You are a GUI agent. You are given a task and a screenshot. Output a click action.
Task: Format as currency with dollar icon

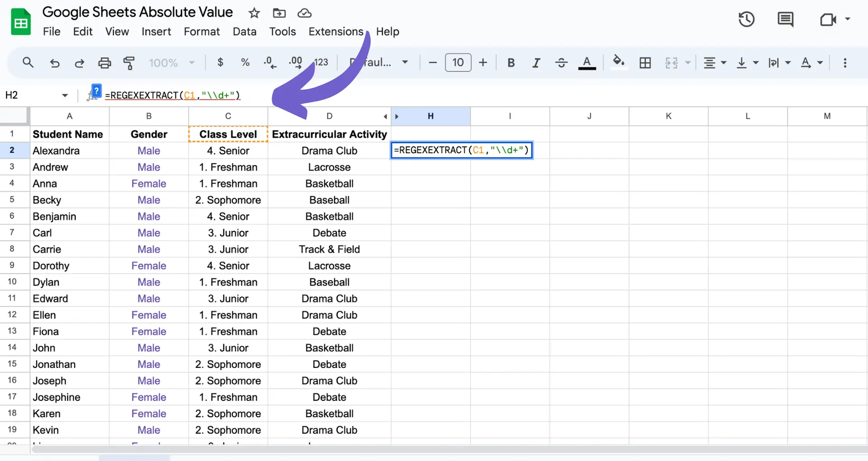(220, 62)
